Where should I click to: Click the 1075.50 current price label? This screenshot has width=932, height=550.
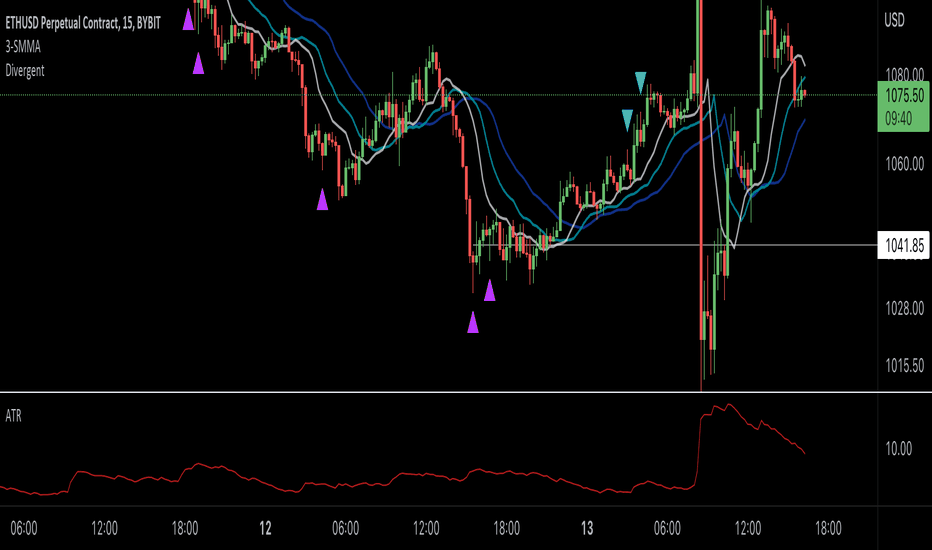click(x=903, y=96)
